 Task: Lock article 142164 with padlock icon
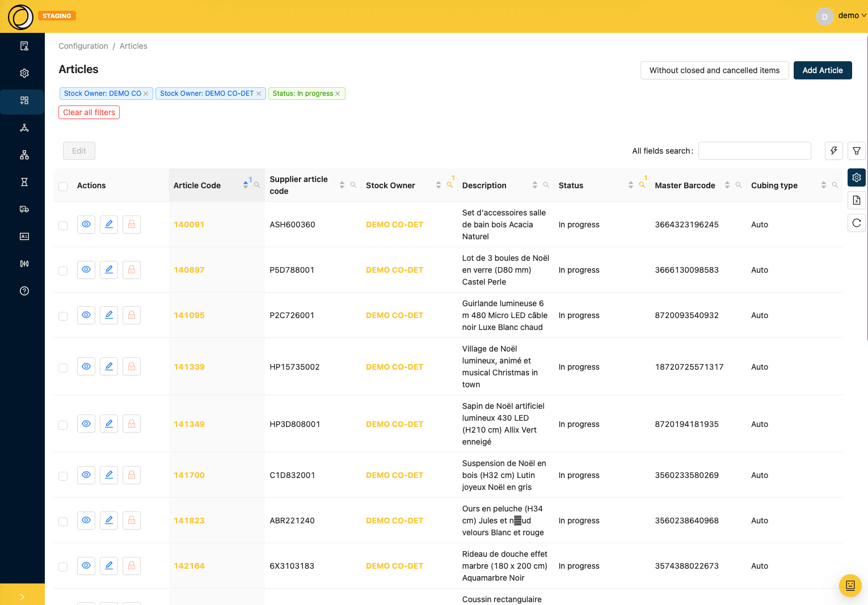[132, 566]
